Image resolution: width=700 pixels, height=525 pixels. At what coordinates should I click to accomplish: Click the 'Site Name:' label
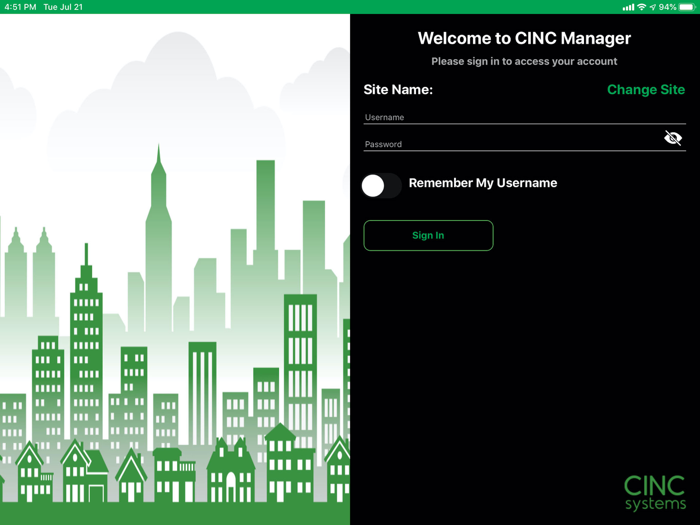pyautogui.click(x=398, y=90)
